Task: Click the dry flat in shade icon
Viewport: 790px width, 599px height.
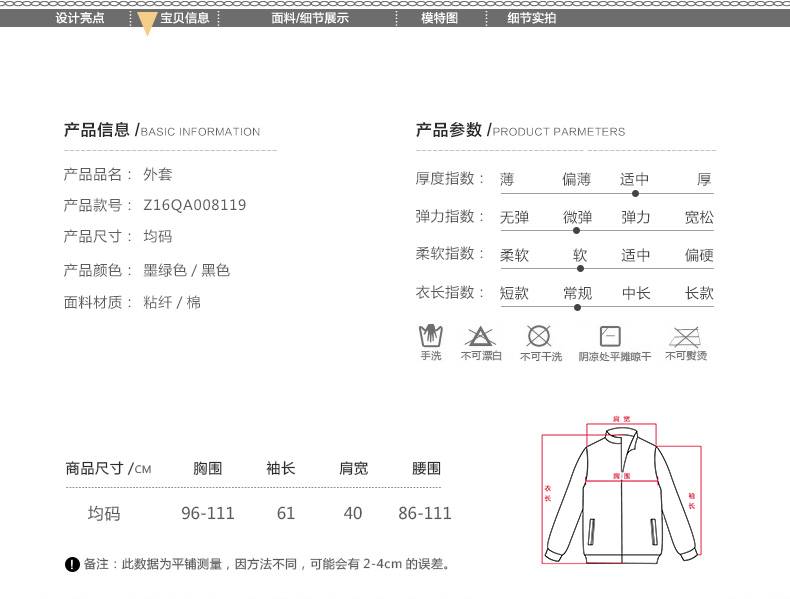Action: 610,336
